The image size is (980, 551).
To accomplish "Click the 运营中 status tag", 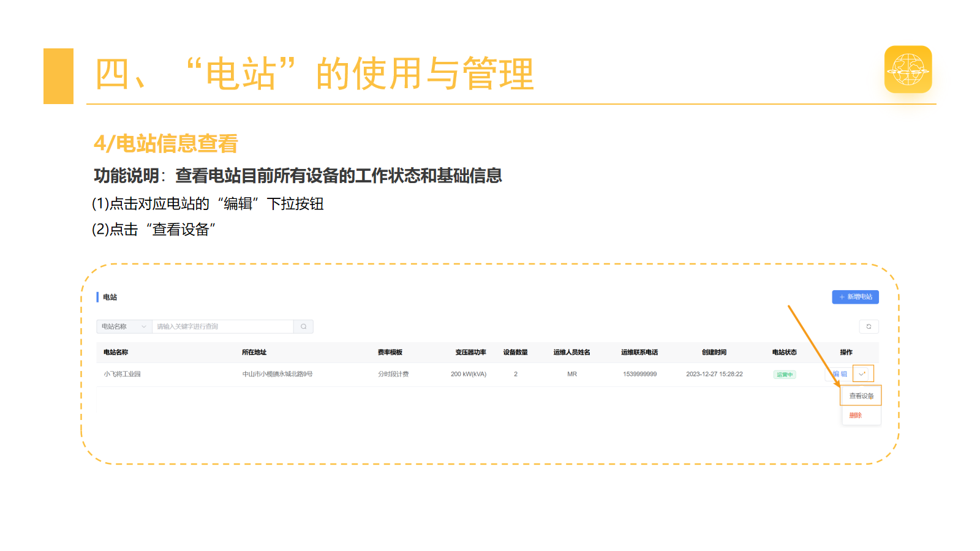I will [785, 374].
